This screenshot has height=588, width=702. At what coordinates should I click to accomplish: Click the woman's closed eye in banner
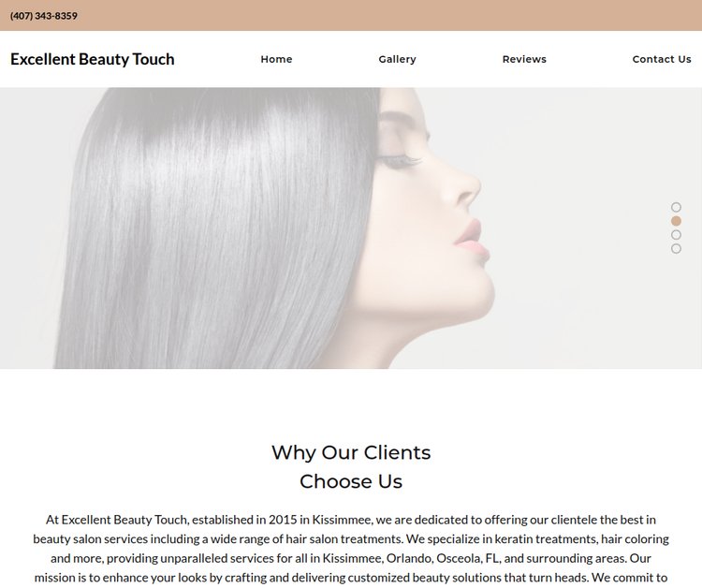399,160
